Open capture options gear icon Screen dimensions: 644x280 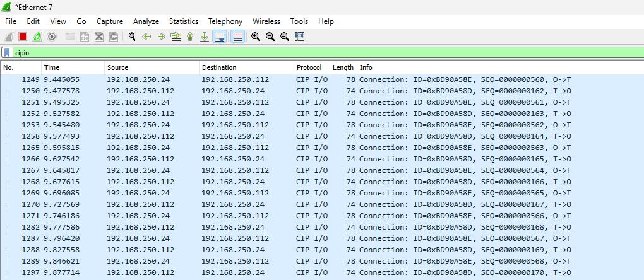click(52, 37)
